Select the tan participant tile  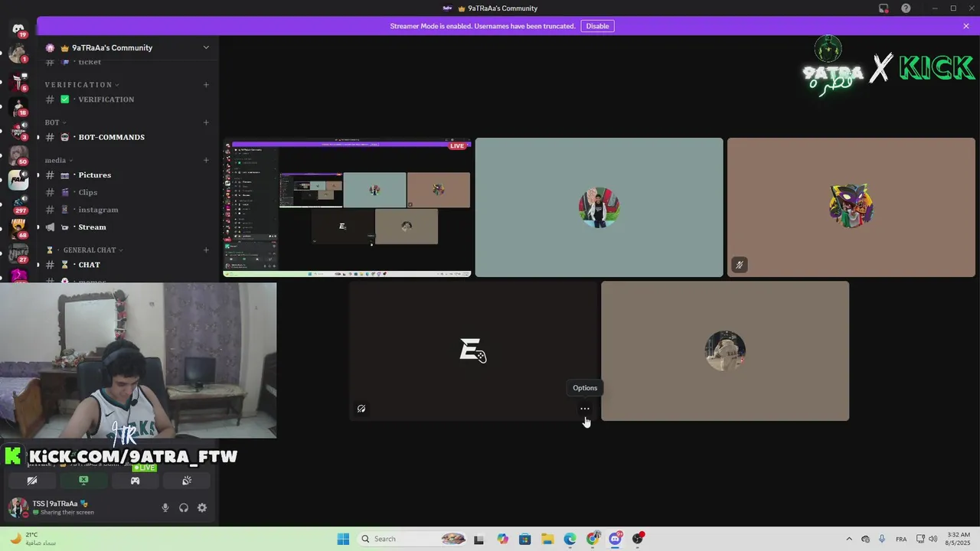(x=725, y=350)
